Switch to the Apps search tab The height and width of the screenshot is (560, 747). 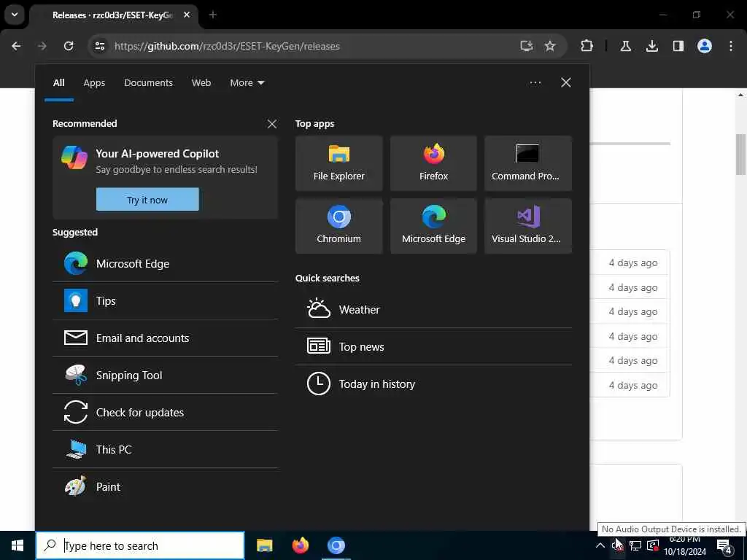pyautogui.click(x=94, y=83)
